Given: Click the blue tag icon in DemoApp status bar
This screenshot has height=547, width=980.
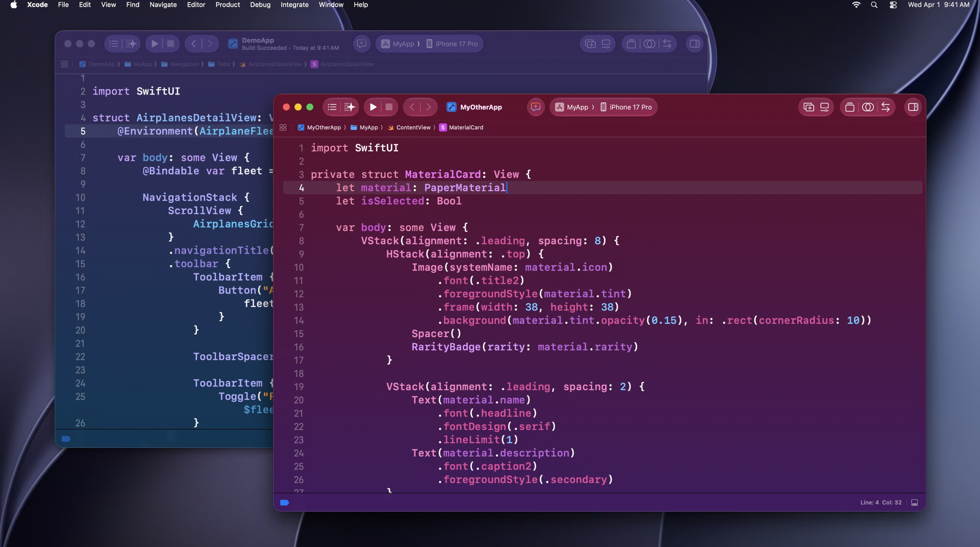Looking at the screenshot, I should (66, 439).
